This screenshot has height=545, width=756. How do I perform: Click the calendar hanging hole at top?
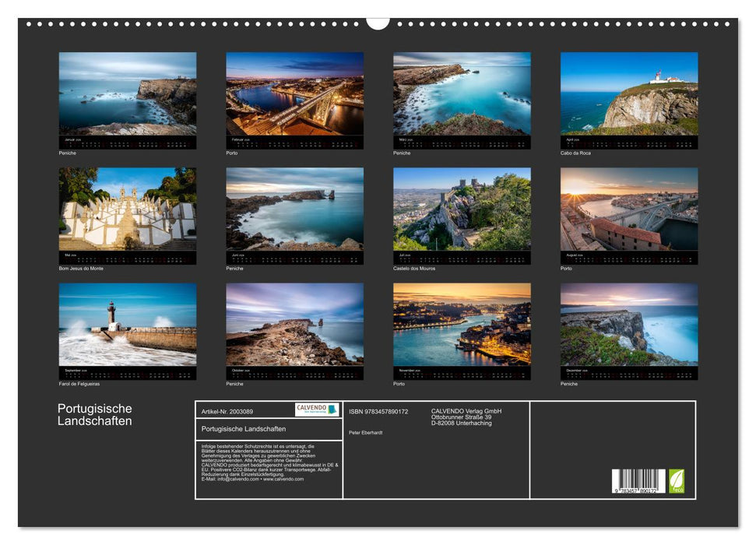[x=378, y=23]
